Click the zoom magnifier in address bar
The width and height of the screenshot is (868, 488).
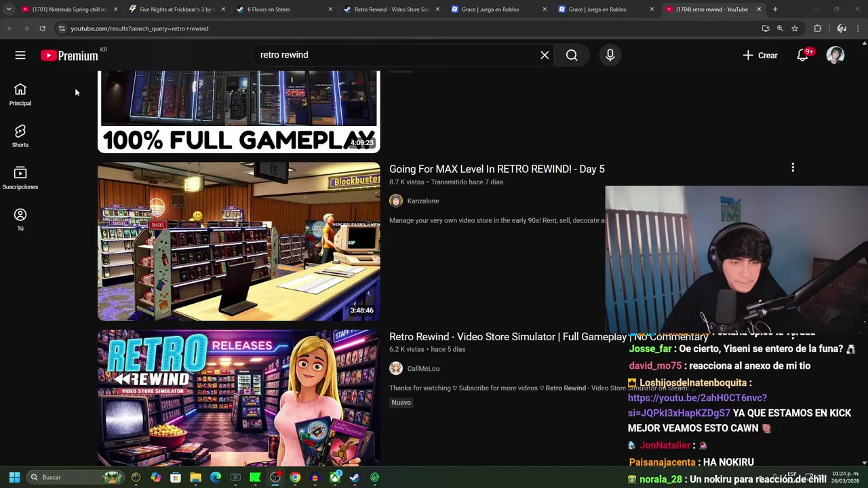coord(780,28)
